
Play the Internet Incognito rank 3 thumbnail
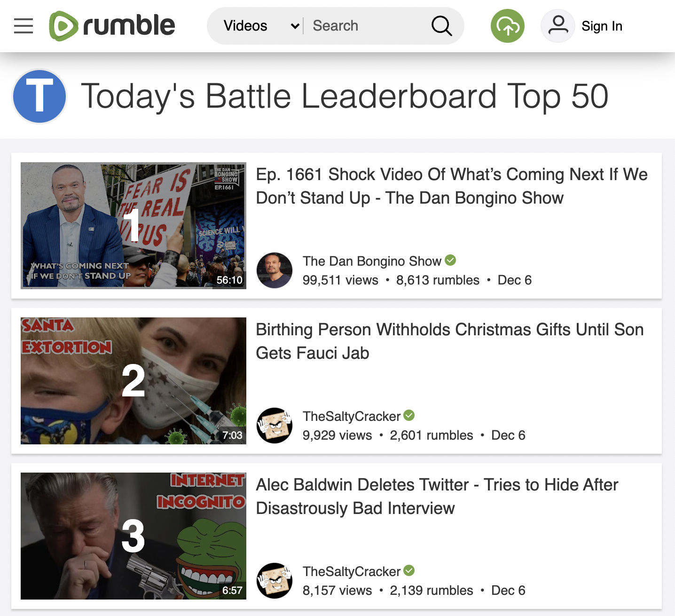(133, 536)
